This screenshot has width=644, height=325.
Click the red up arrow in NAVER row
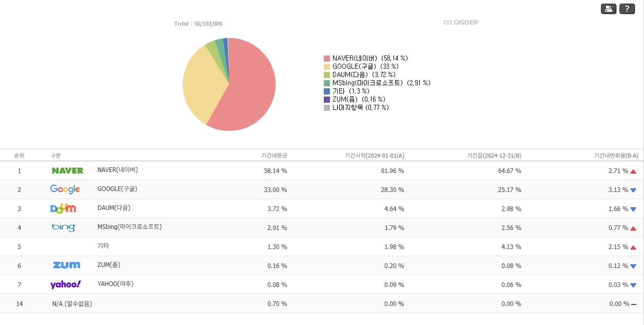coord(633,171)
